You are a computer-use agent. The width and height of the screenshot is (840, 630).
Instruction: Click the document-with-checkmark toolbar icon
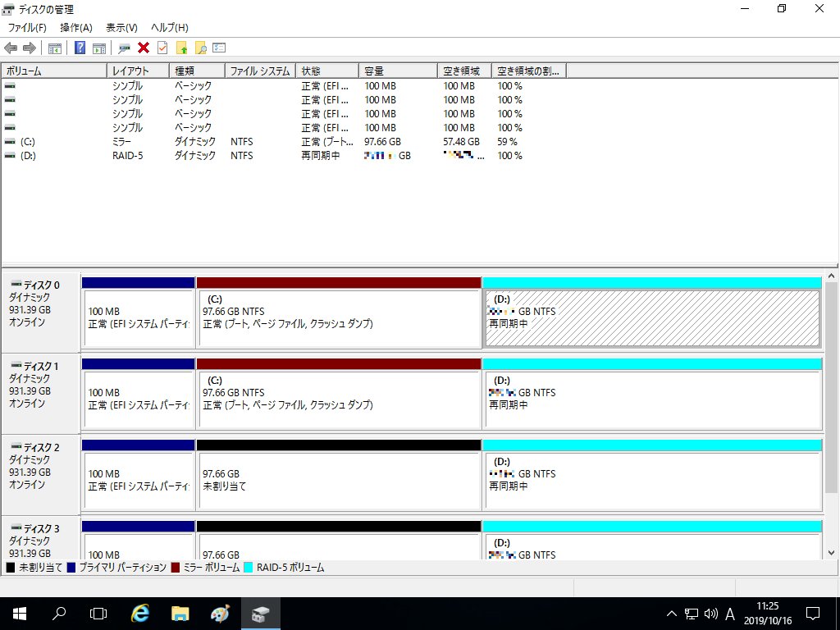pos(162,48)
